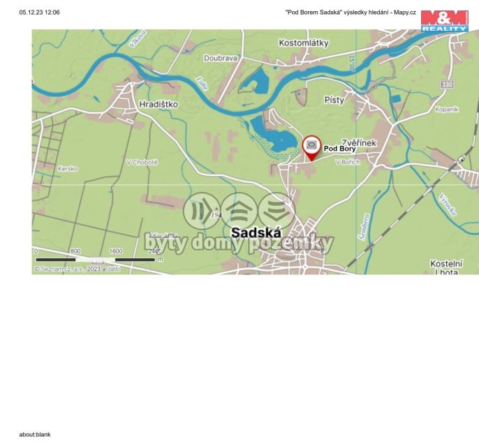The image size is (479, 448).
Task: Click the map distance scale bar
Action: pyautogui.click(x=95, y=259)
